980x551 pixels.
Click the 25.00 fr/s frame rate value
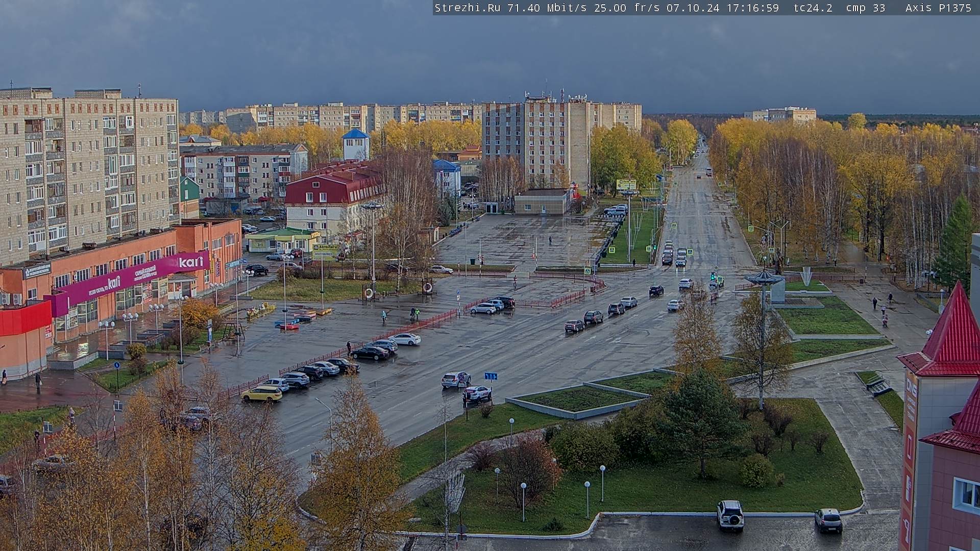[x=626, y=8]
